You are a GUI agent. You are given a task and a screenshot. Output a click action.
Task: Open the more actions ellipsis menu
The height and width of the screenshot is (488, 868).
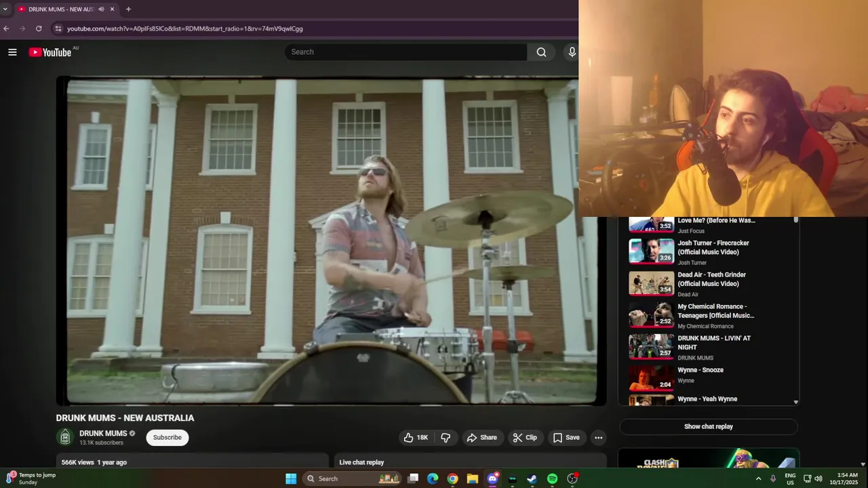tap(598, 438)
